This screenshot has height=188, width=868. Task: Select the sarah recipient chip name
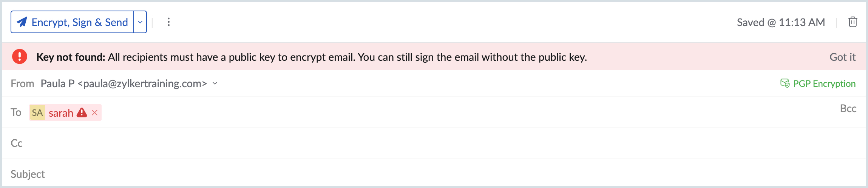(x=61, y=113)
